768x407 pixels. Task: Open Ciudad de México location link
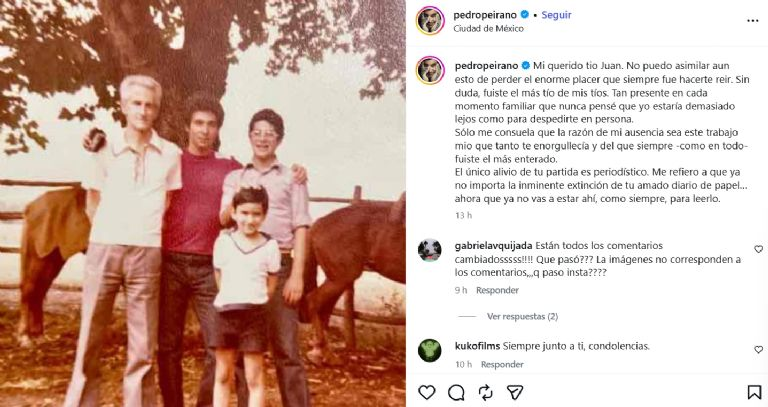pos(488,28)
